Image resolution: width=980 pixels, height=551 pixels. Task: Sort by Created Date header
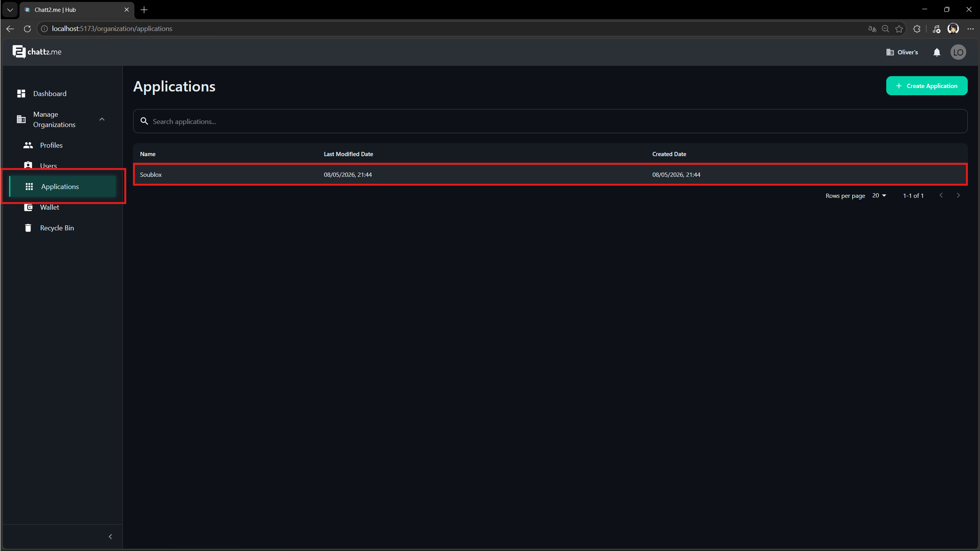click(x=669, y=154)
